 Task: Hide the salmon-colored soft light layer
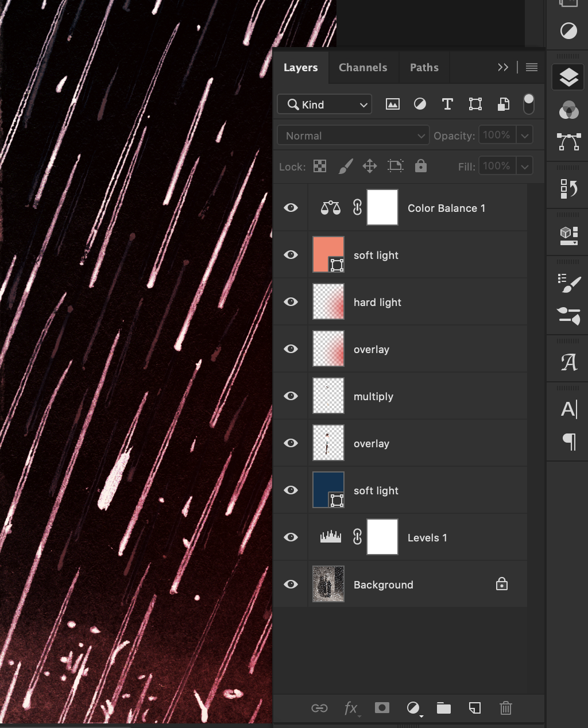pyautogui.click(x=291, y=254)
